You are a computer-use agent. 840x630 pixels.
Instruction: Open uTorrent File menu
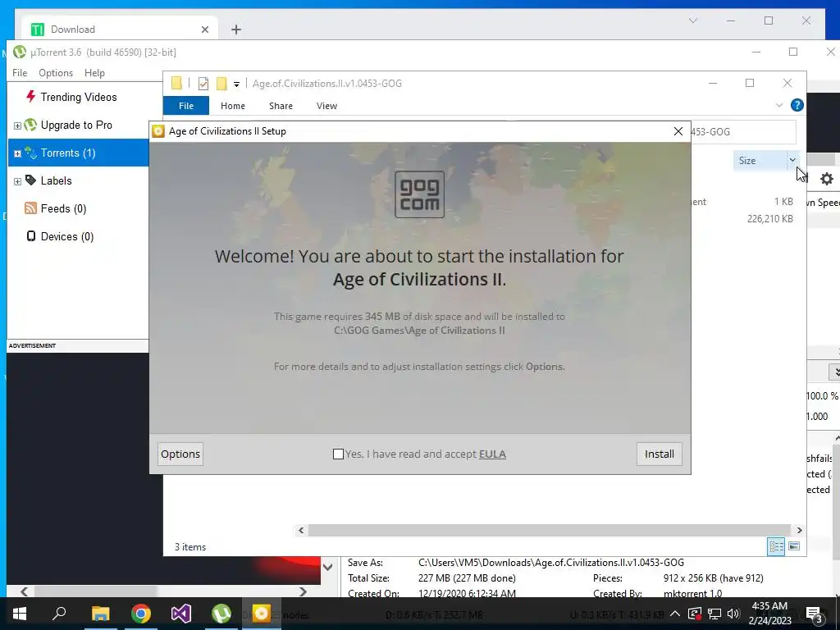(20, 73)
